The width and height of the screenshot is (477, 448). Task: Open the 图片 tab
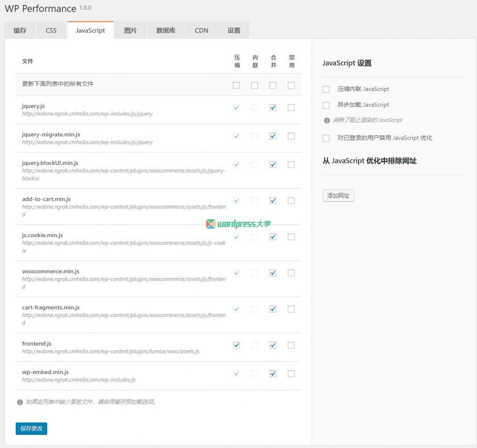(130, 30)
